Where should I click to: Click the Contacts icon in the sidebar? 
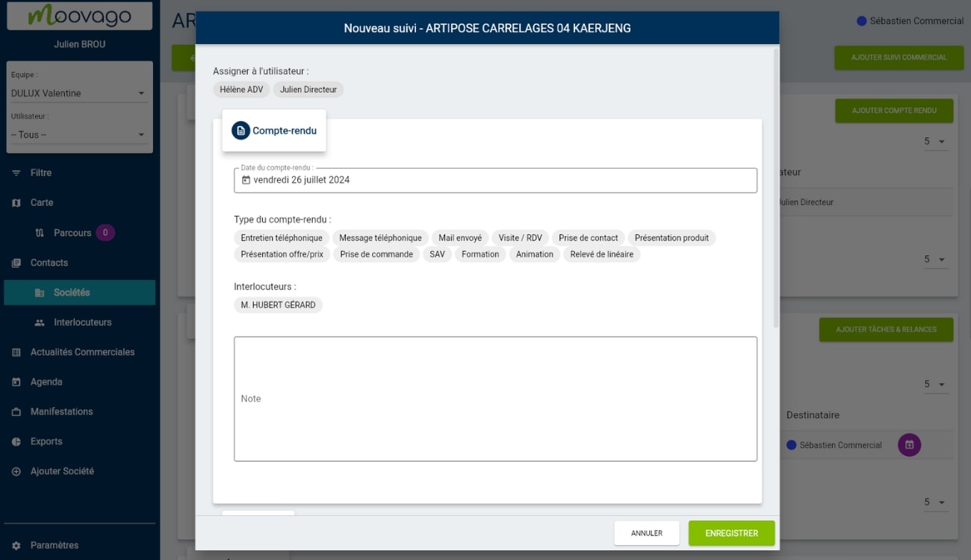click(x=16, y=263)
